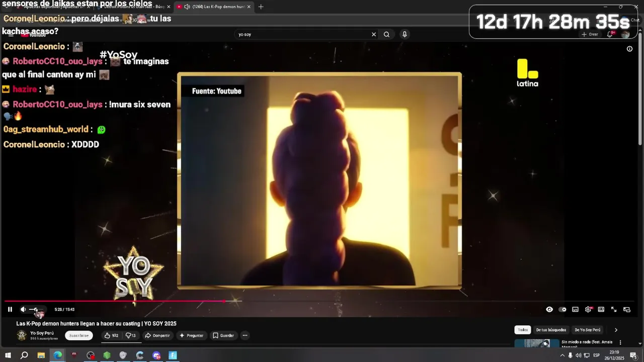Screen dimensions: 644x362
Task: Mute the video using the speaker icon
Action: point(23,309)
